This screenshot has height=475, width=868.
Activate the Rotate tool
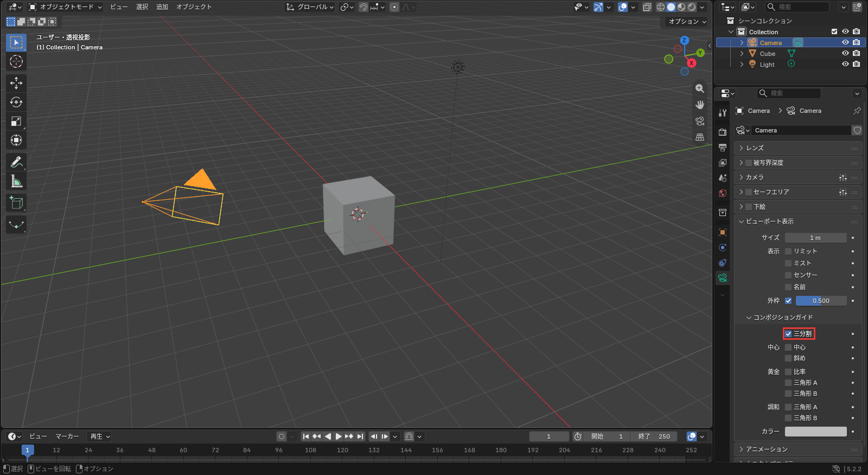coord(16,102)
